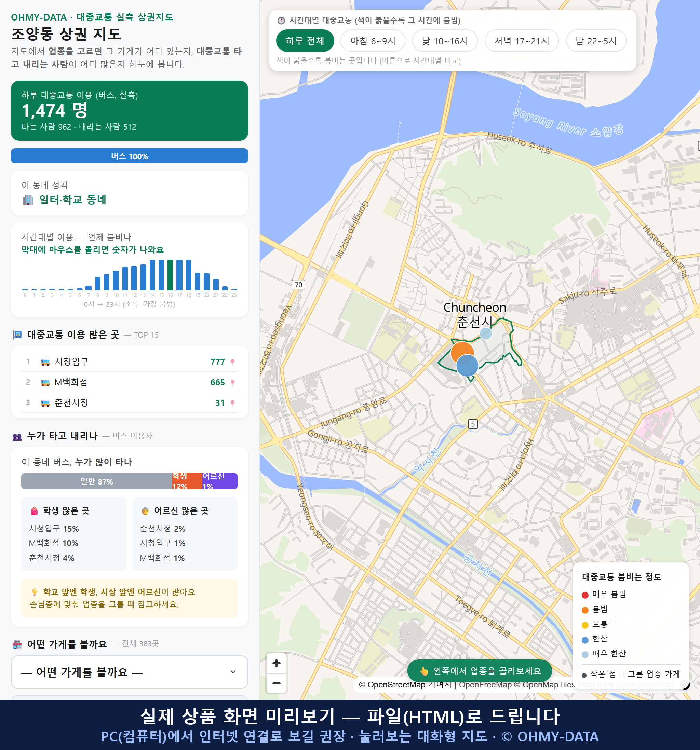This screenshot has width=700, height=750.
Task: Zoom in the map with plus button
Action: pos(276,663)
